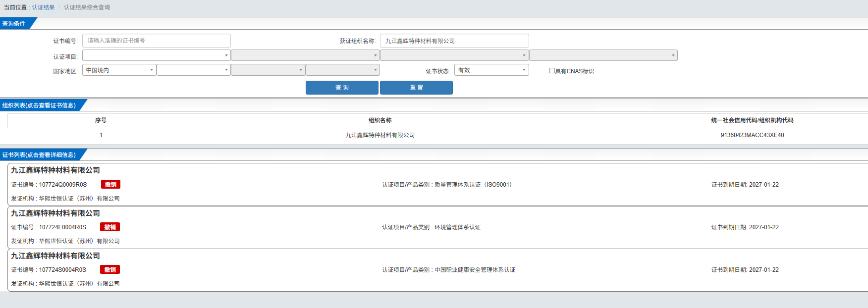Click 发证机构 line under certificate 107724E0004R0S
This screenshot has height=308, width=868.
point(65,241)
